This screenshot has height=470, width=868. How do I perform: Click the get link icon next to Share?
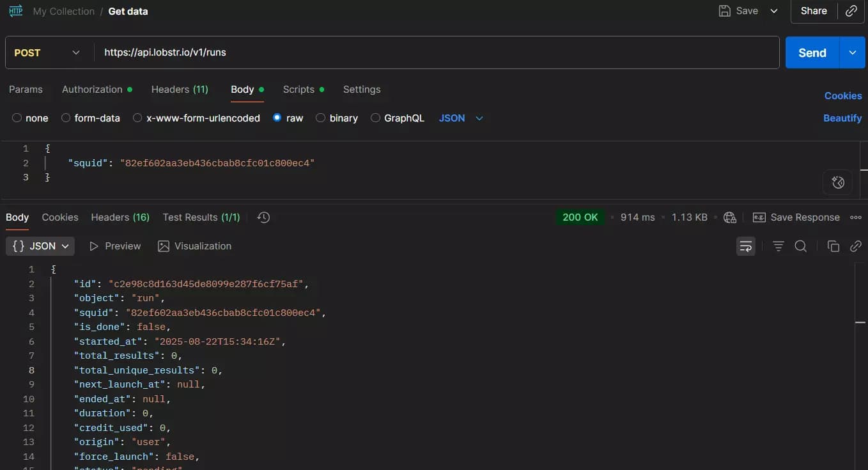(x=852, y=11)
